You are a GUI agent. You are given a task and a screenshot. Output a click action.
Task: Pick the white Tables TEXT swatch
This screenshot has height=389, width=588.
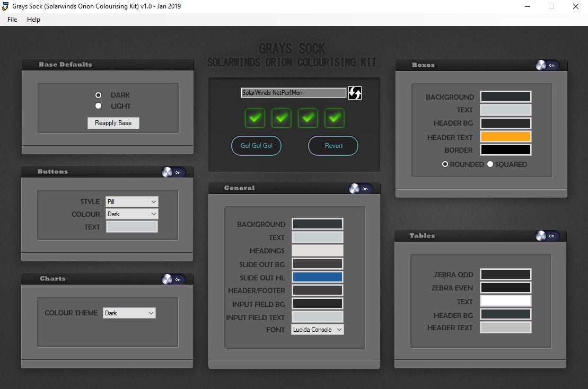click(x=506, y=301)
